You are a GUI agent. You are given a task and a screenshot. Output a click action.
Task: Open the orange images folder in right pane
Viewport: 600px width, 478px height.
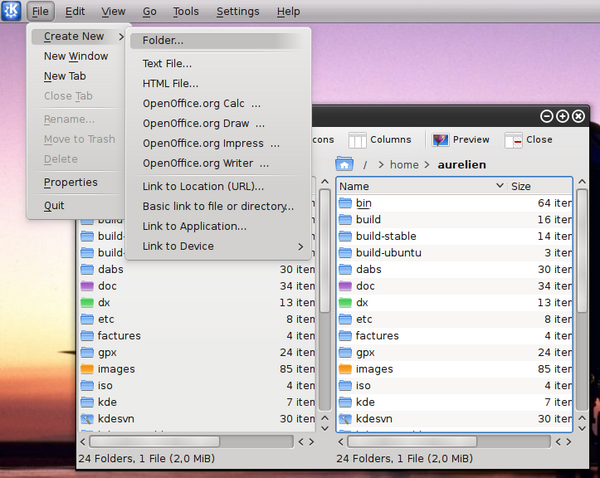pos(374,369)
